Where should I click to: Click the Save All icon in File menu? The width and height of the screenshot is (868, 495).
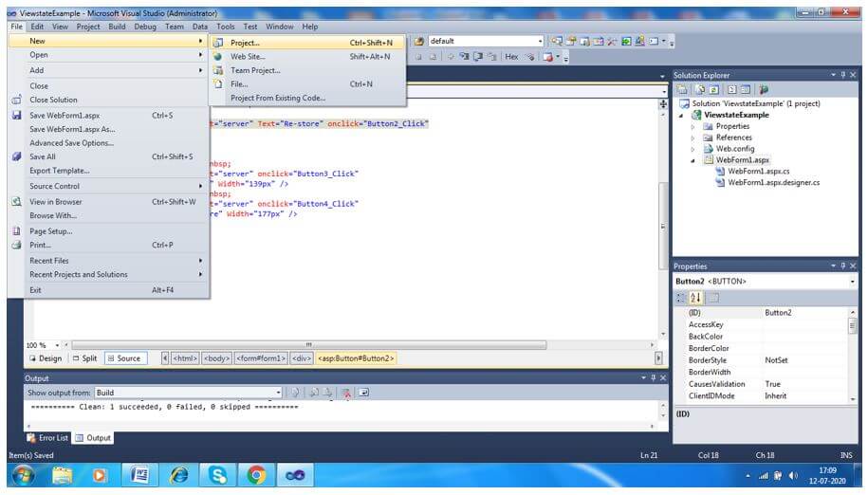tap(16, 157)
